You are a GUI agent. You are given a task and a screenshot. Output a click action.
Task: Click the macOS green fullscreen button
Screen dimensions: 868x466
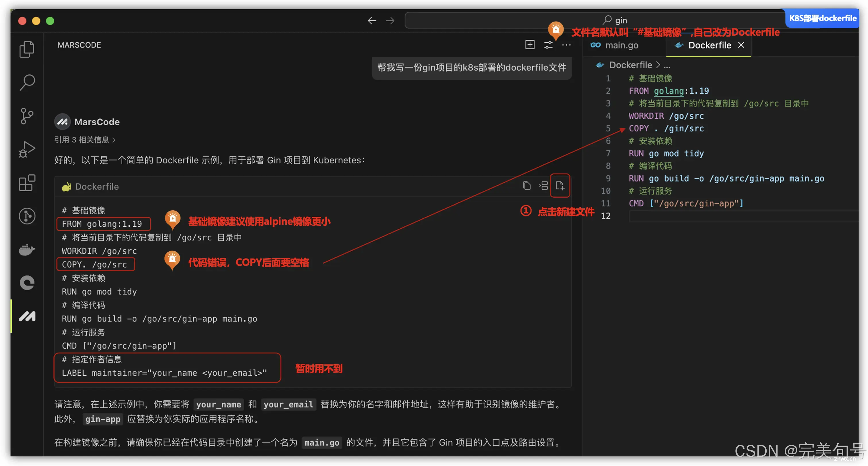50,21
